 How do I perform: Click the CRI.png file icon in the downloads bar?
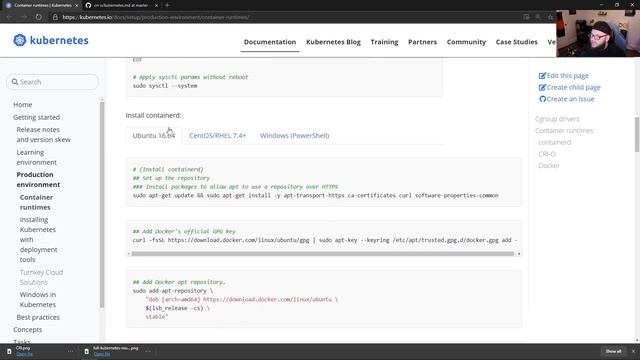[x=9, y=351]
